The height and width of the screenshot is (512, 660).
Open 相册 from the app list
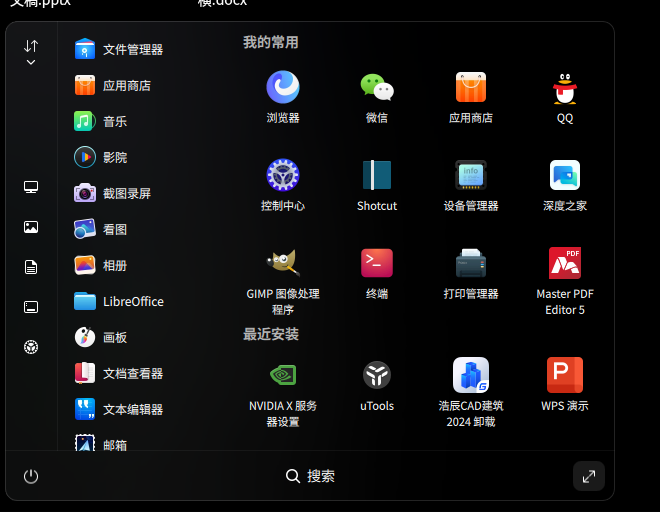pyautogui.click(x=101, y=265)
